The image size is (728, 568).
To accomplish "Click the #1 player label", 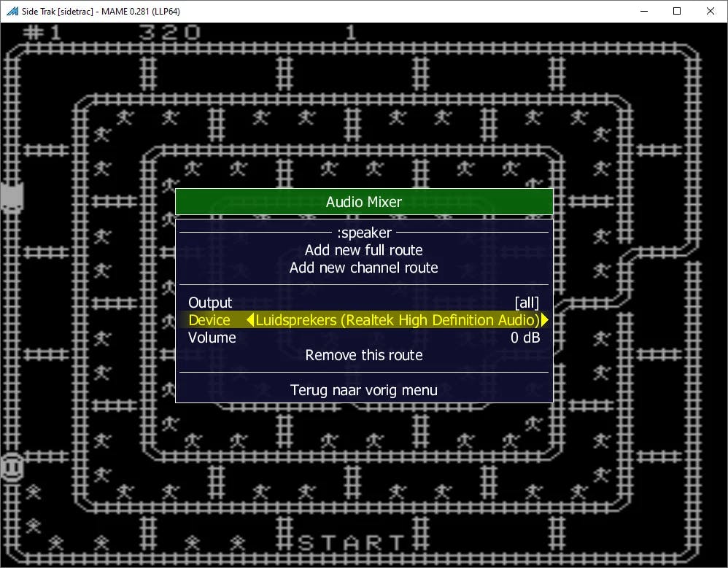I will [x=42, y=33].
